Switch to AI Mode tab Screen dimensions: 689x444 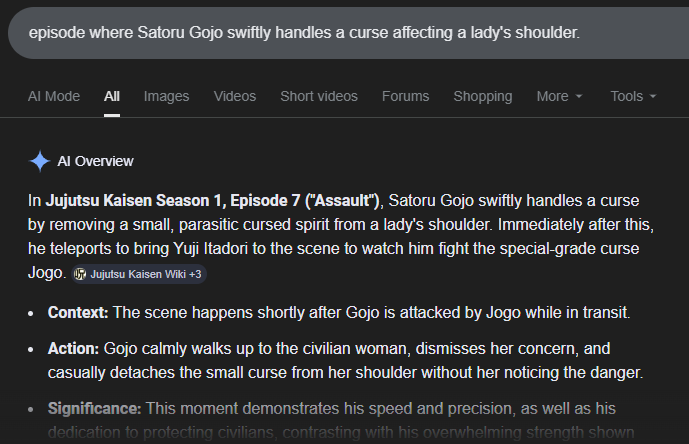point(54,97)
